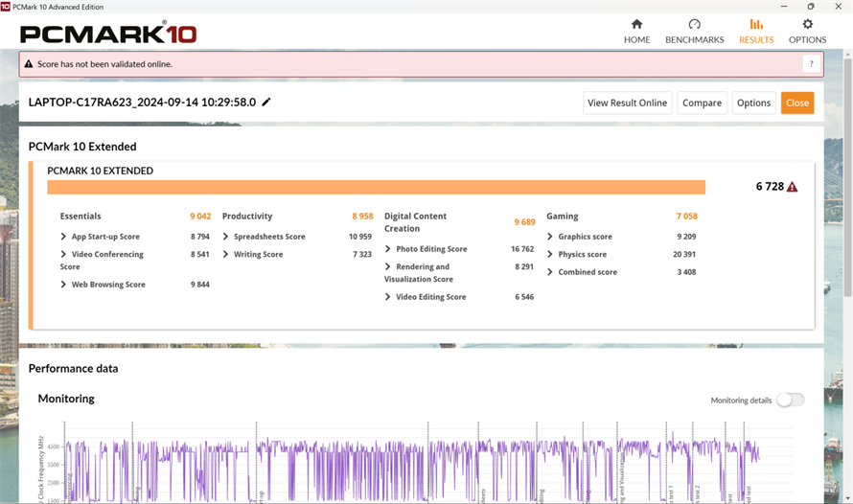Expand the Graphics score row
This screenshot has width=853, height=504.
pyautogui.click(x=585, y=237)
